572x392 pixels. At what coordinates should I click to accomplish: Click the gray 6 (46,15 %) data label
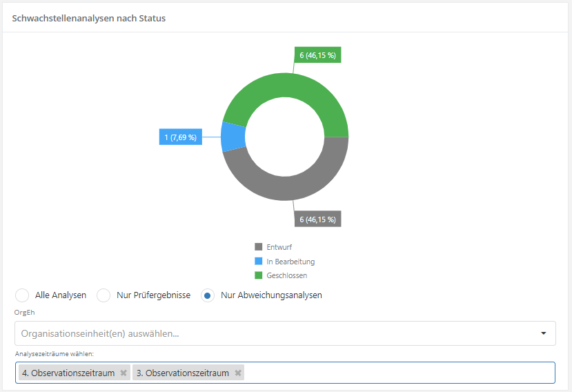[x=317, y=219]
